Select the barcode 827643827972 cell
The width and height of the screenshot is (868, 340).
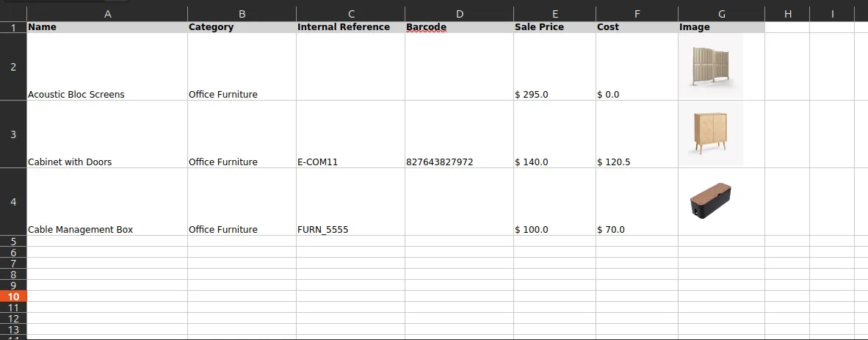pos(459,134)
